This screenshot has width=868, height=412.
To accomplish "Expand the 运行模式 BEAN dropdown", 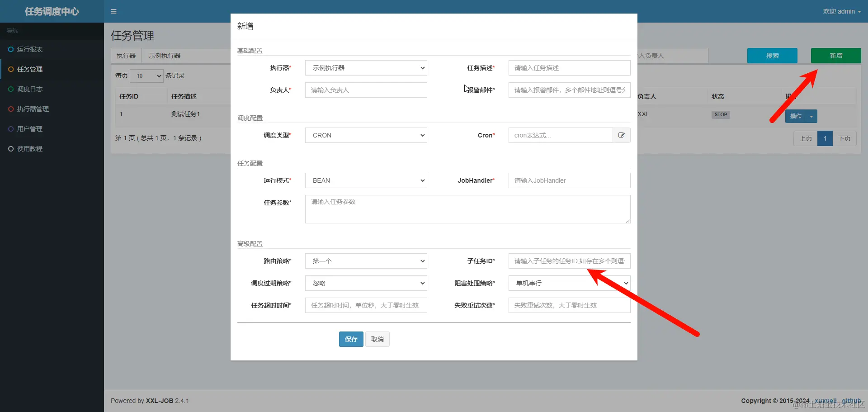I will [366, 180].
